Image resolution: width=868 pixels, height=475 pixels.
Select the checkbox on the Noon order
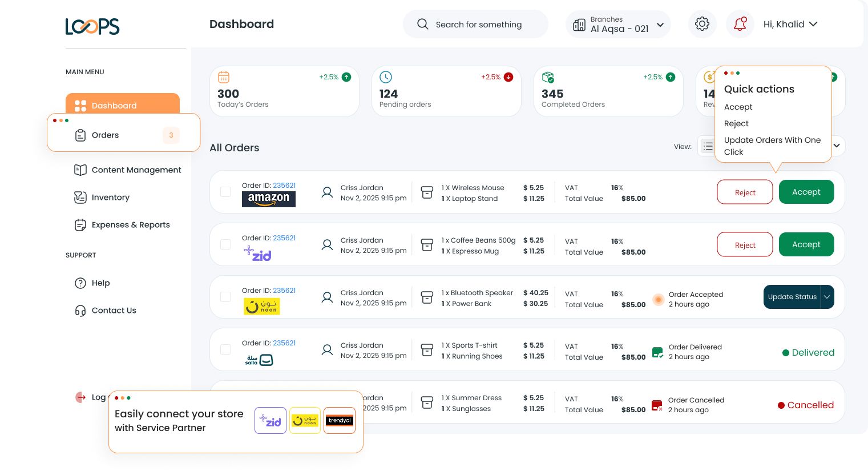[225, 297]
